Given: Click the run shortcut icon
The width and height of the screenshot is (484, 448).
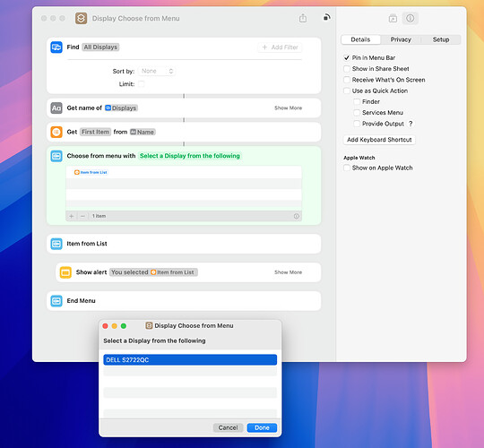Looking at the screenshot, I should pyautogui.click(x=326, y=17).
